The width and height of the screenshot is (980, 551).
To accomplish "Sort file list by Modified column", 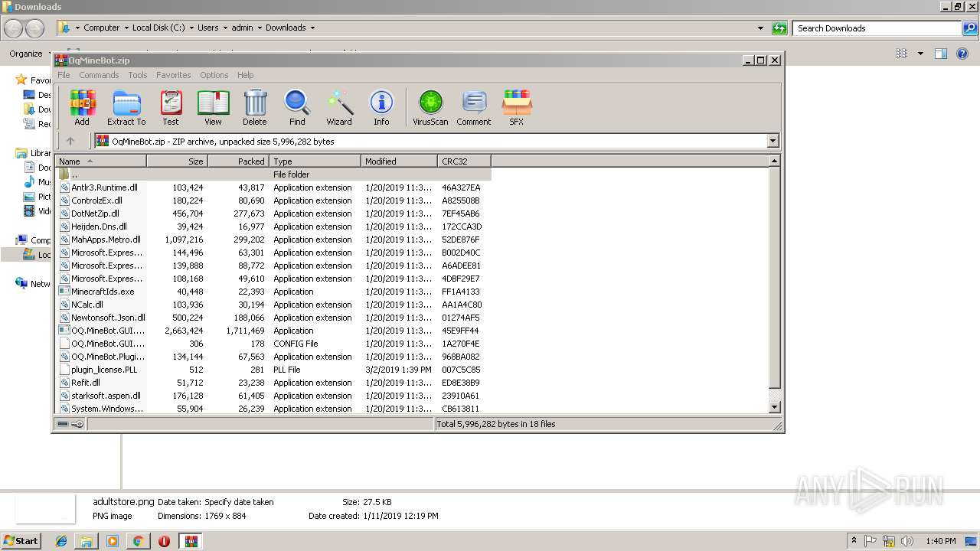I will coord(399,161).
